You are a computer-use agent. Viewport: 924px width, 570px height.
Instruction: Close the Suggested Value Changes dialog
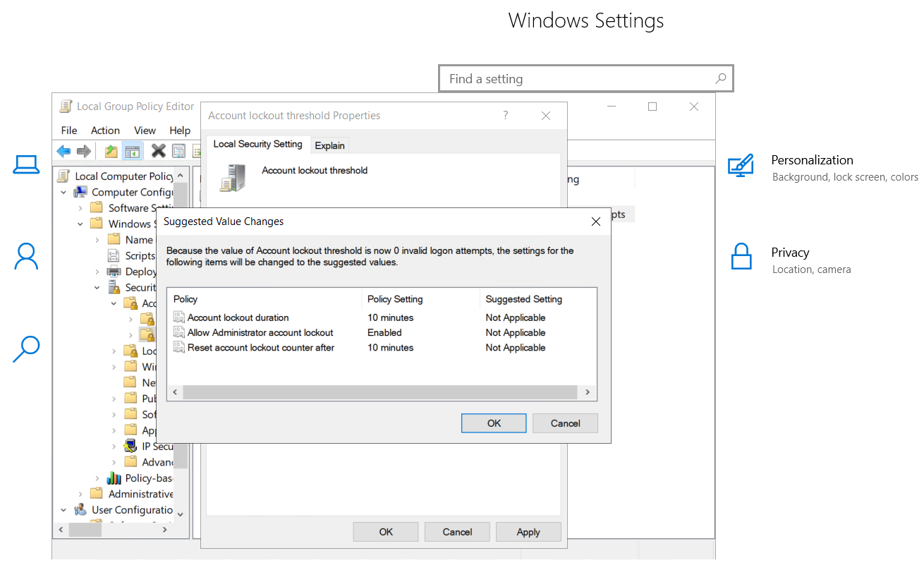coord(595,222)
